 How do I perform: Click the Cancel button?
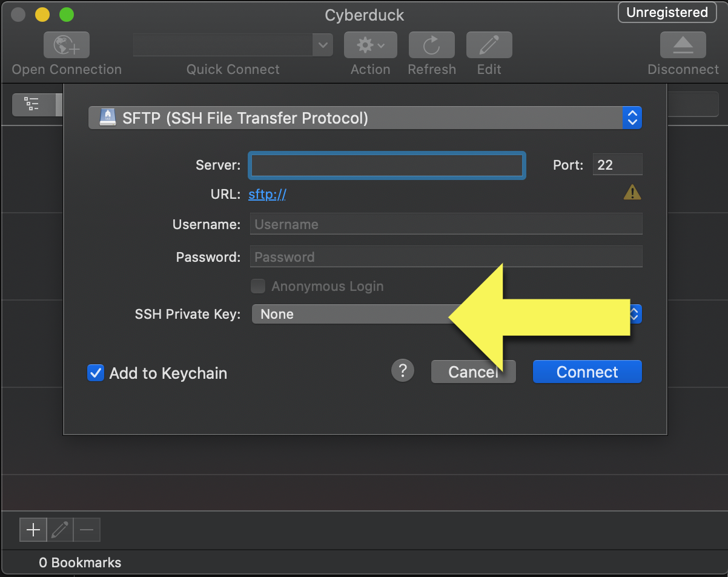coord(473,372)
